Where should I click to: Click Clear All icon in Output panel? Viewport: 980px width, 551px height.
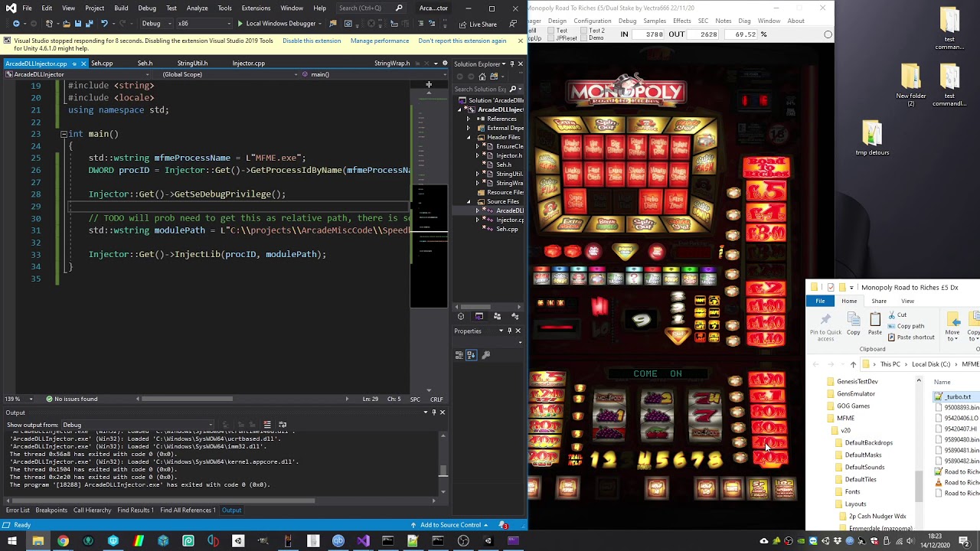(x=267, y=425)
